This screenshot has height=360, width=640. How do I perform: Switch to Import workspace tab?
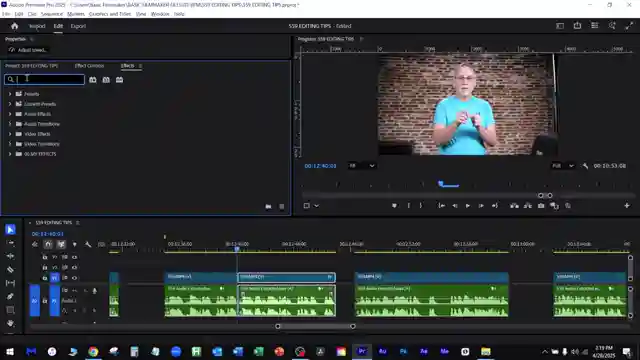click(x=37, y=26)
